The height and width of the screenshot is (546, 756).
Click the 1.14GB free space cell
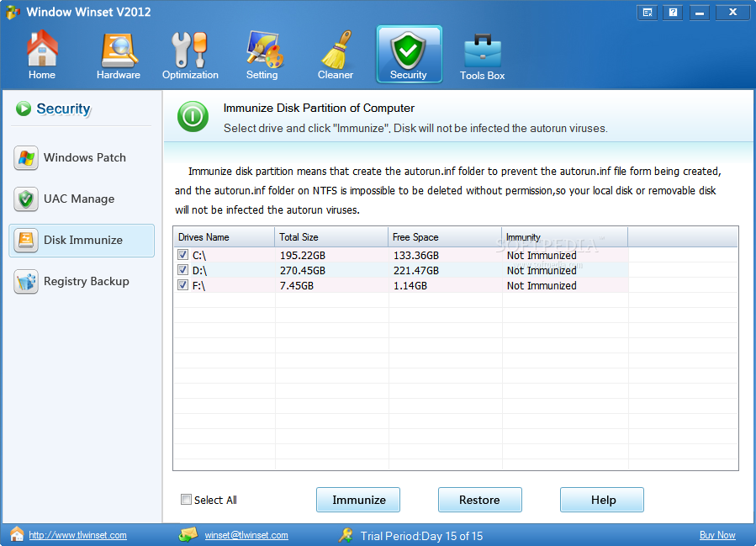tap(410, 286)
